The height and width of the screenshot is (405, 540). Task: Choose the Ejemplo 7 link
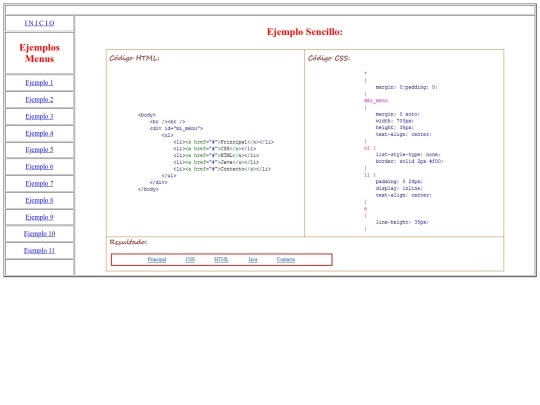click(39, 184)
